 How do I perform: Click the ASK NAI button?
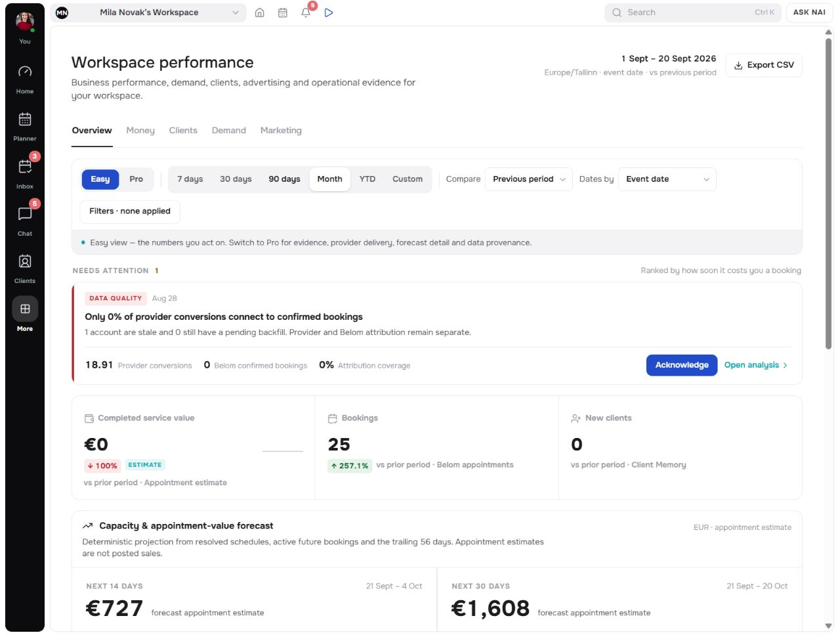(x=809, y=12)
